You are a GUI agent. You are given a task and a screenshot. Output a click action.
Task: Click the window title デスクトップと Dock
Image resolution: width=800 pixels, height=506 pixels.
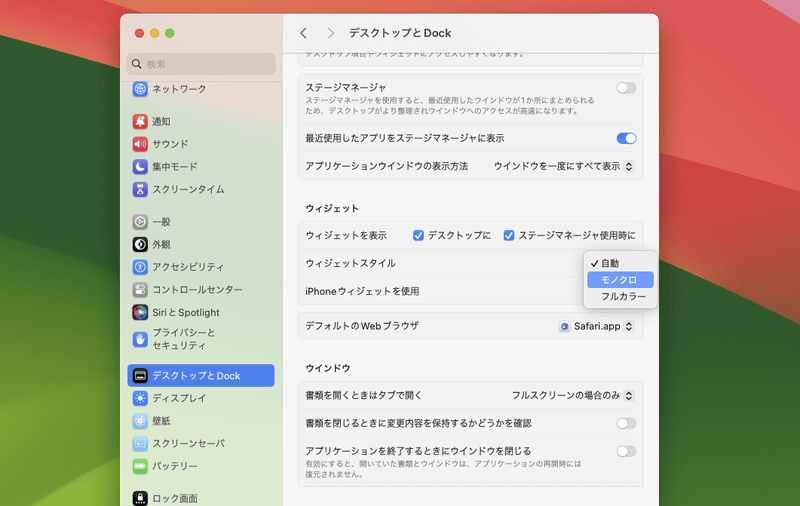coord(400,33)
